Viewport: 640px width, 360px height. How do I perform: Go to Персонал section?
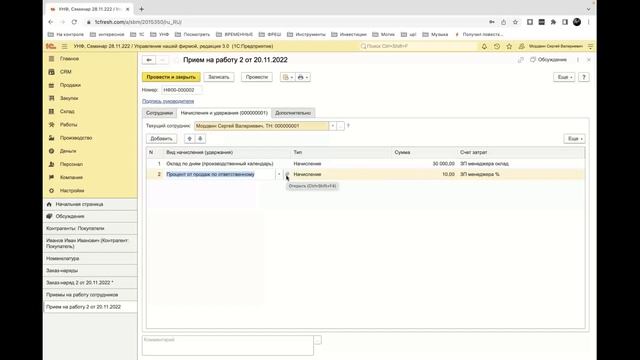[x=71, y=164]
